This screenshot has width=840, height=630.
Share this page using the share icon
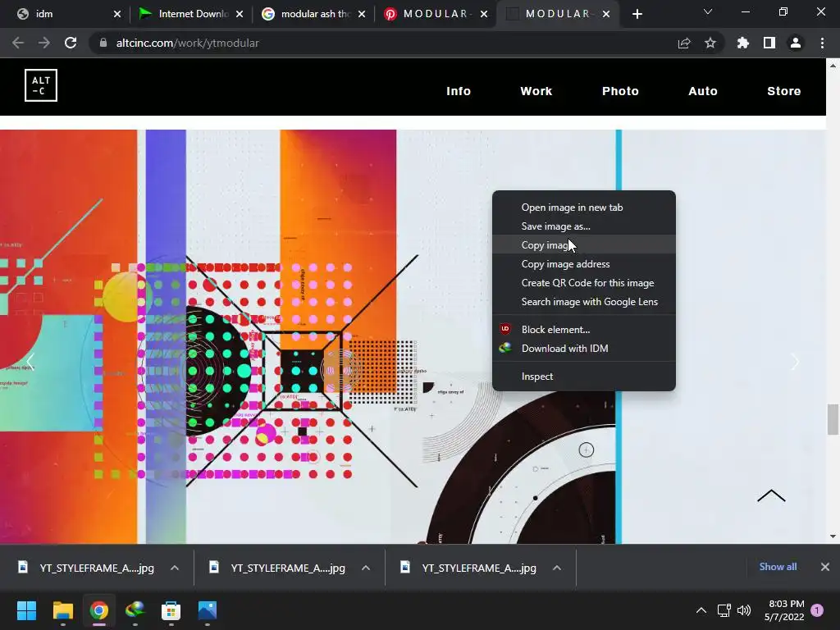(x=684, y=43)
